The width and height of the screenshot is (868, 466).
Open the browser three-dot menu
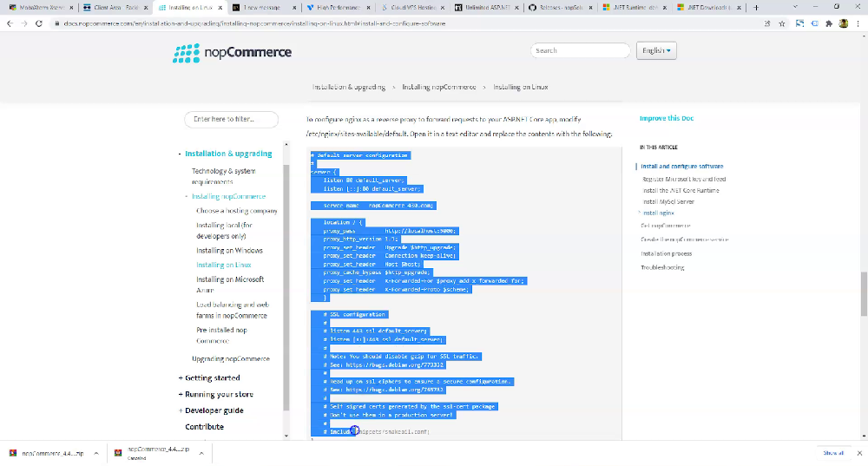click(858, 23)
